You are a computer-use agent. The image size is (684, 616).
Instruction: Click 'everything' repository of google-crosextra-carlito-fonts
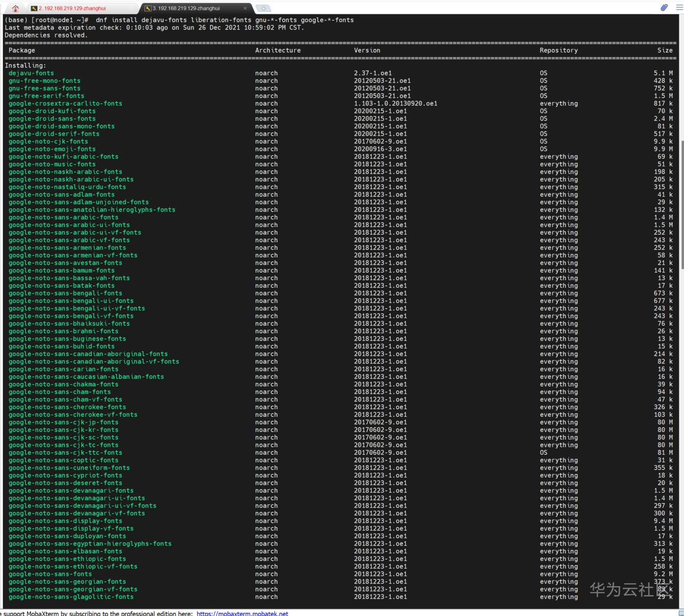[x=559, y=103]
